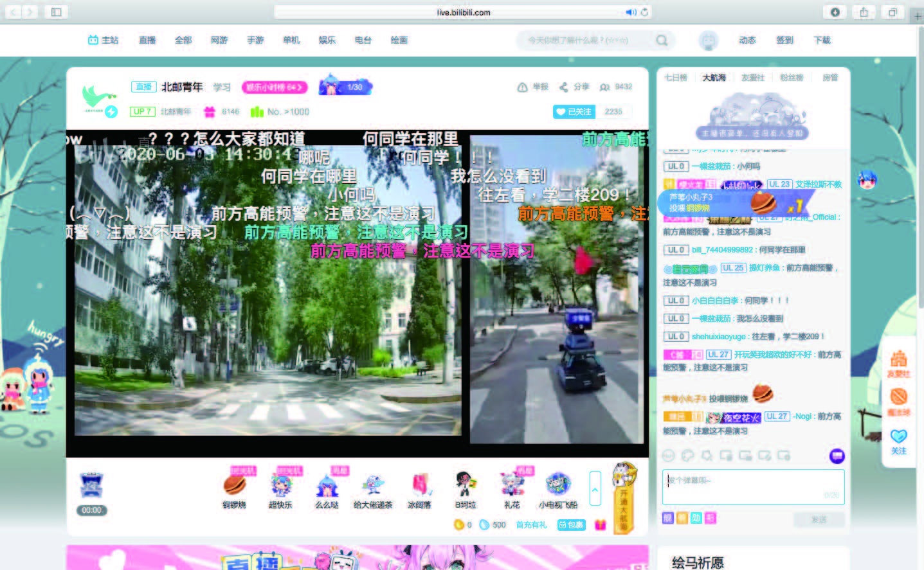Click the 友爱社 sidebar icon on right edge
The image size is (924, 570).
tap(898, 364)
